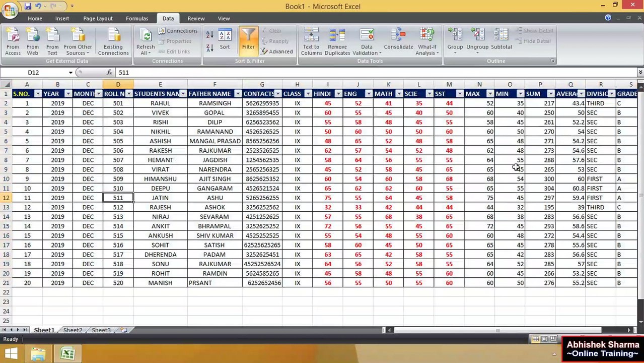
Task: Switch to the Formulas ribbon tab
Action: tap(137, 19)
